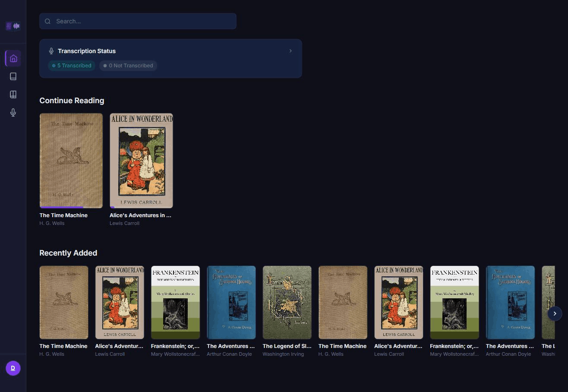The image size is (568, 392).
Task: Click the H. G. Wells author in Continue Reading
Action: [x=52, y=223]
